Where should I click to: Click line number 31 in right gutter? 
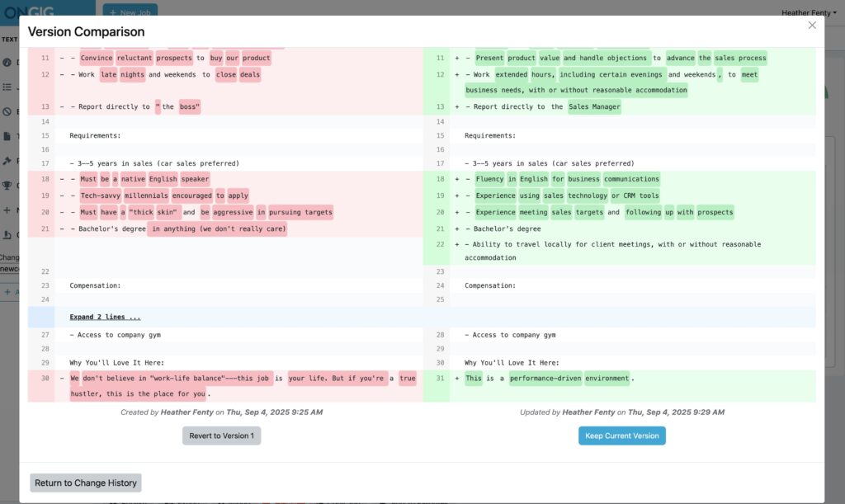tap(441, 379)
